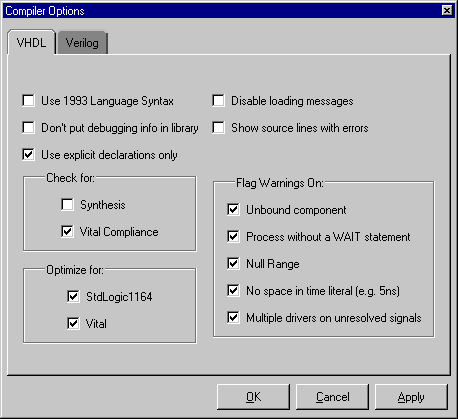Toggle Process without a WAIT statement
The image size is (458, 419).
[233, 237]
